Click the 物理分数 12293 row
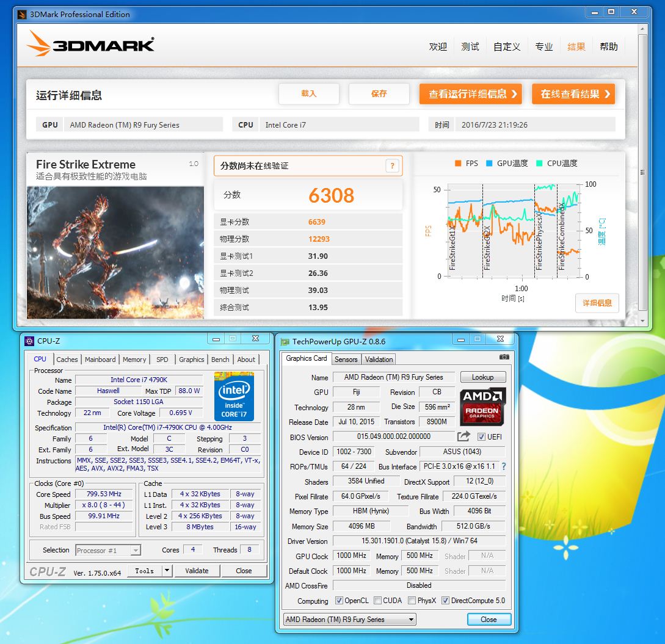665x644 pixels. [308, 239]
